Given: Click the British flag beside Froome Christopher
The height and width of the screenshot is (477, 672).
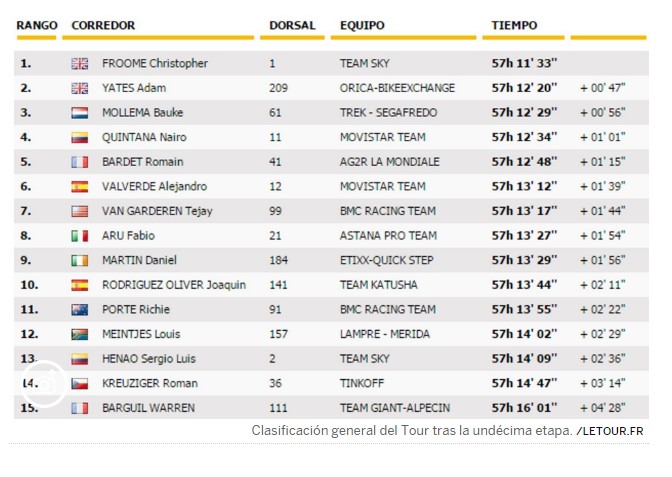Looking at the screenshot, I should pos(80,63).
